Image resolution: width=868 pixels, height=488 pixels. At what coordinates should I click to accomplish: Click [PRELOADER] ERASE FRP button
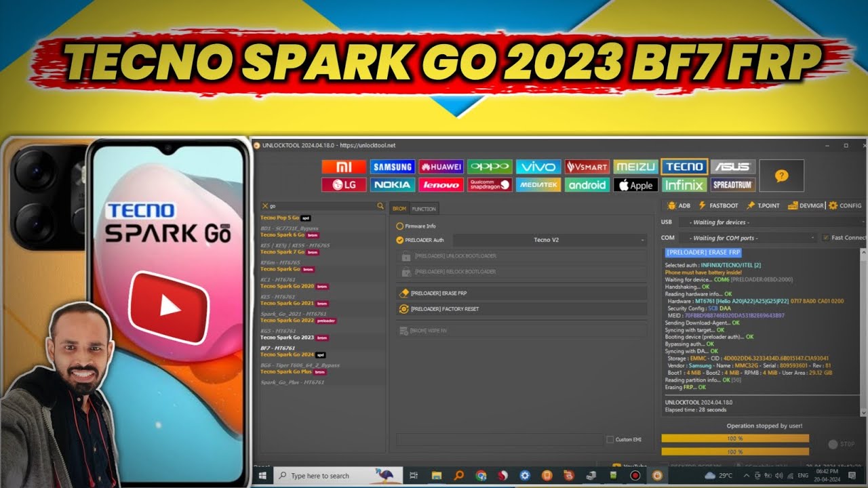[x=521, y=293]
